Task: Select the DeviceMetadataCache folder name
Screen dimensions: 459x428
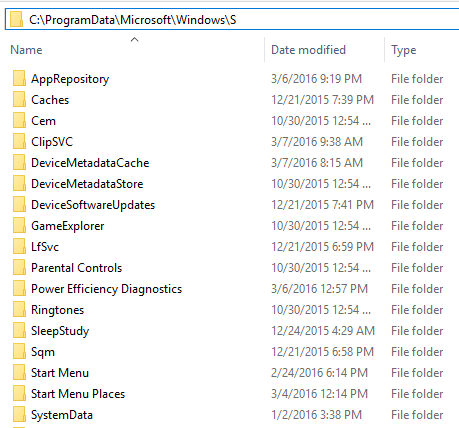Action: tap(90, 163)
